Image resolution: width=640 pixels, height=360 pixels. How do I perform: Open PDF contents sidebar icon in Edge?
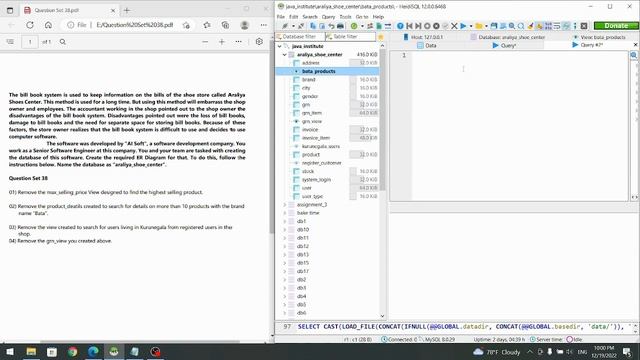(10, 42)
